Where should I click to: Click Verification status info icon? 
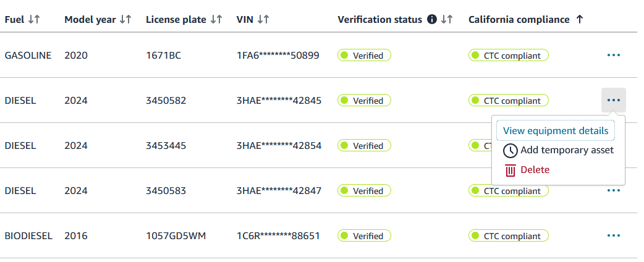[x=432, y=20]
